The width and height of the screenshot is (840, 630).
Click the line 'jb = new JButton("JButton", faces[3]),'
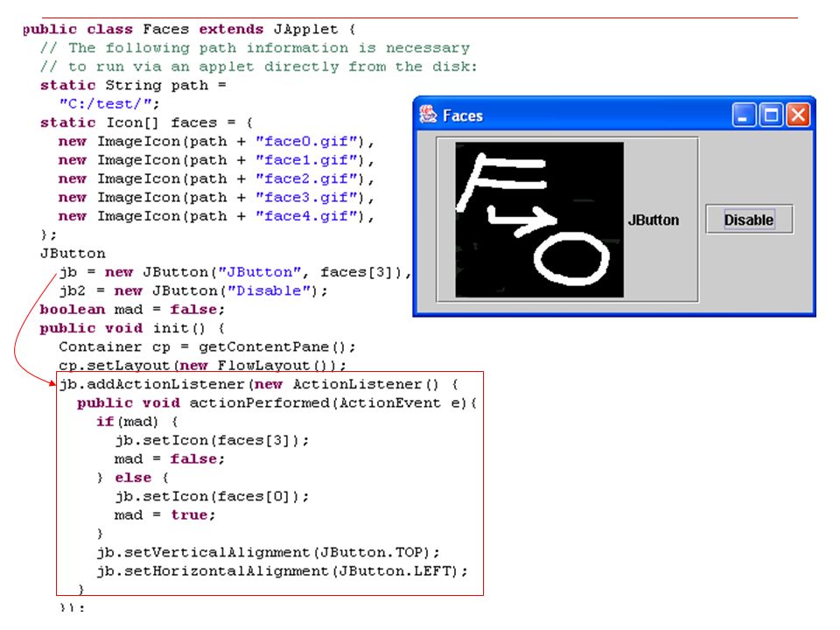point(235,272)
